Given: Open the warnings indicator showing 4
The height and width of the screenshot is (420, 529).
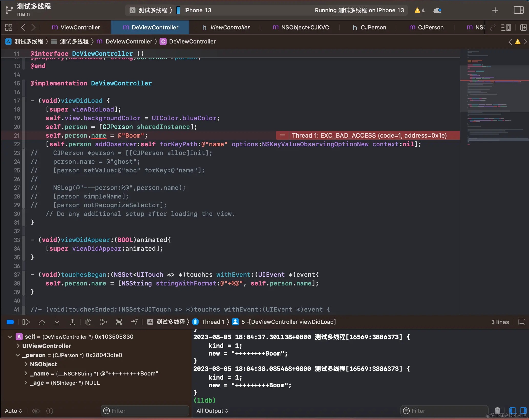Looking at the screenshot, I should (x=420, y=10).
